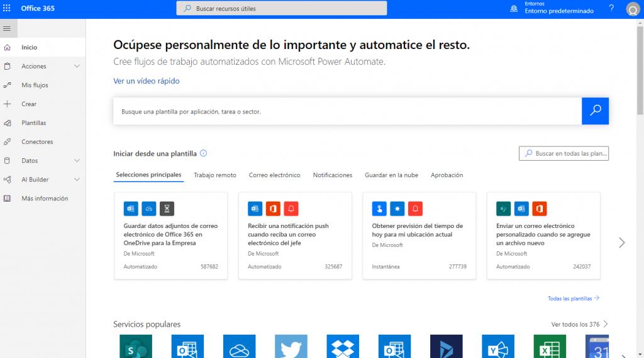
Task: Click the Plantillas icon in sidebar
Action: 7,123
